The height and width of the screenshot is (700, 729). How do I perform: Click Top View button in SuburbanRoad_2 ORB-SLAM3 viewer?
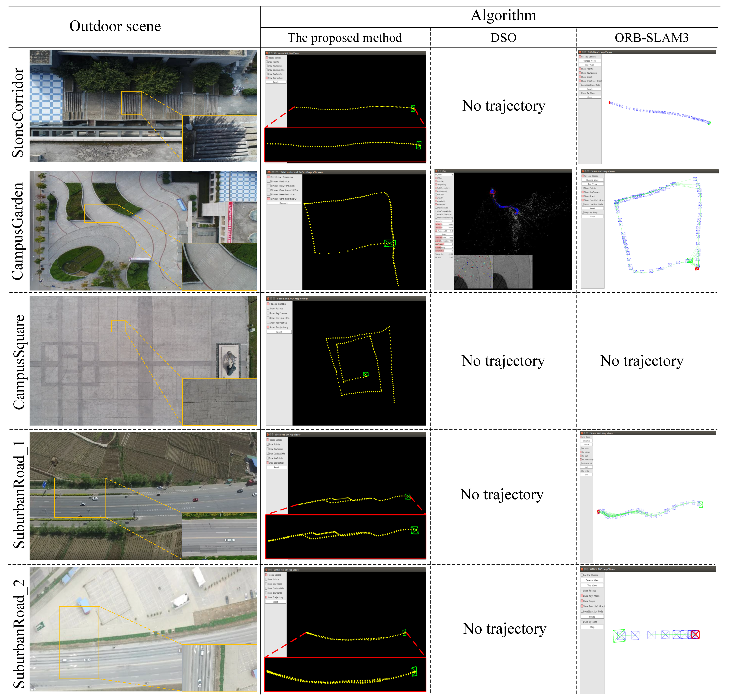click(x=592, y=586)
